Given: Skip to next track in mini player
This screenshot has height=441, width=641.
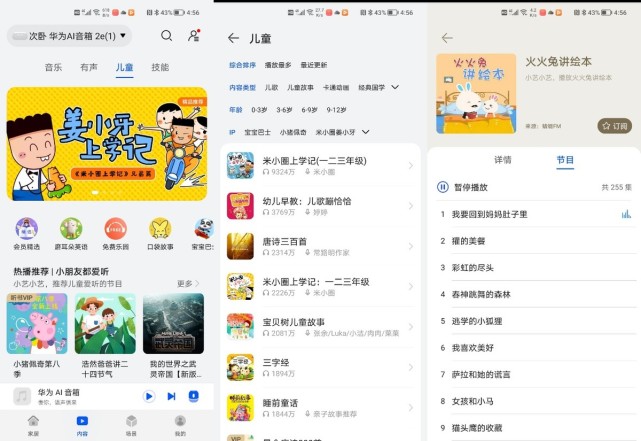Looking at the screenshot, I should pos(171,396).
